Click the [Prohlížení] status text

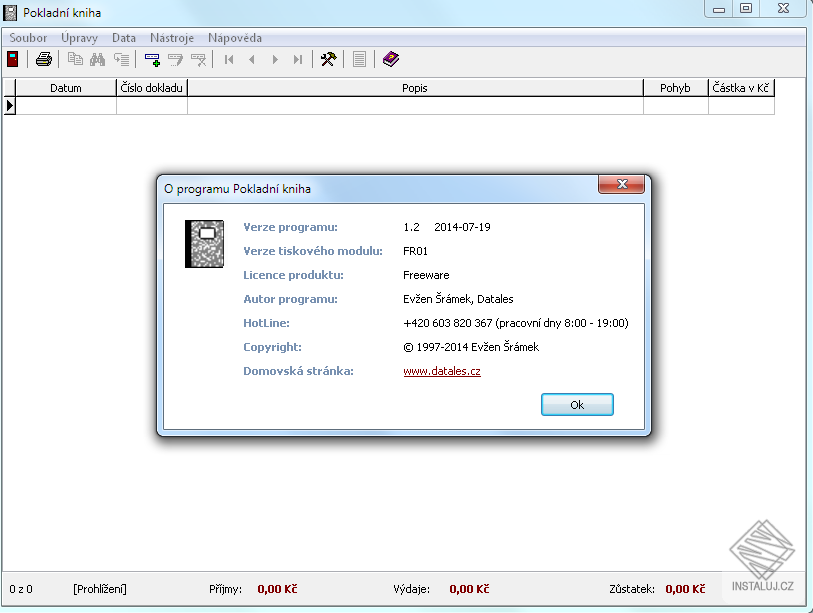tap(100, 589)
